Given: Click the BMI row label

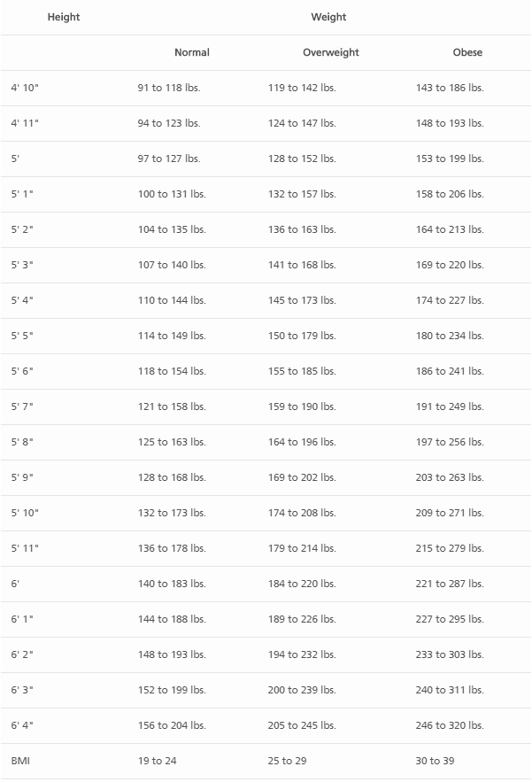Looking at the screenshot, I should (20, 761).
